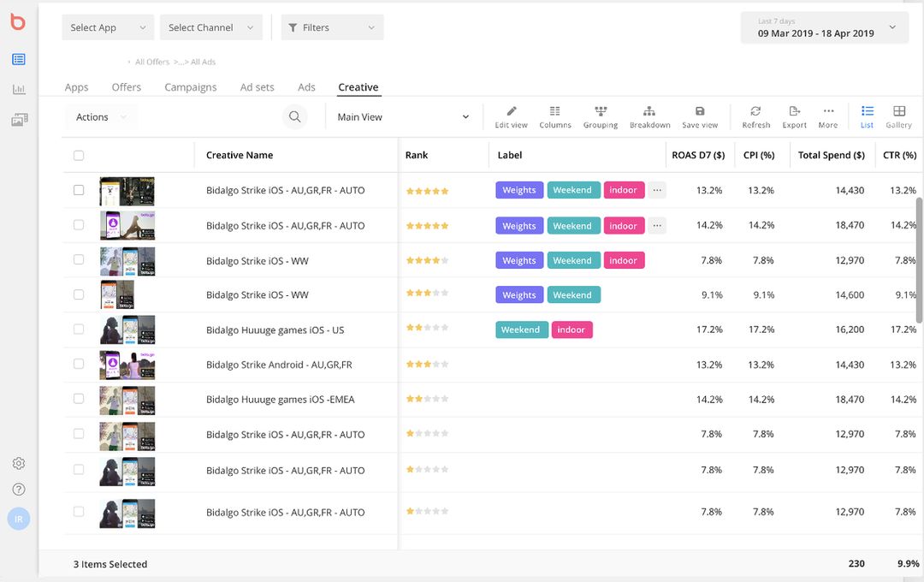The width and height of the screenshot is (924, 582).
Task: Sort by CPI (%) column header
Action: coord(759,155)
